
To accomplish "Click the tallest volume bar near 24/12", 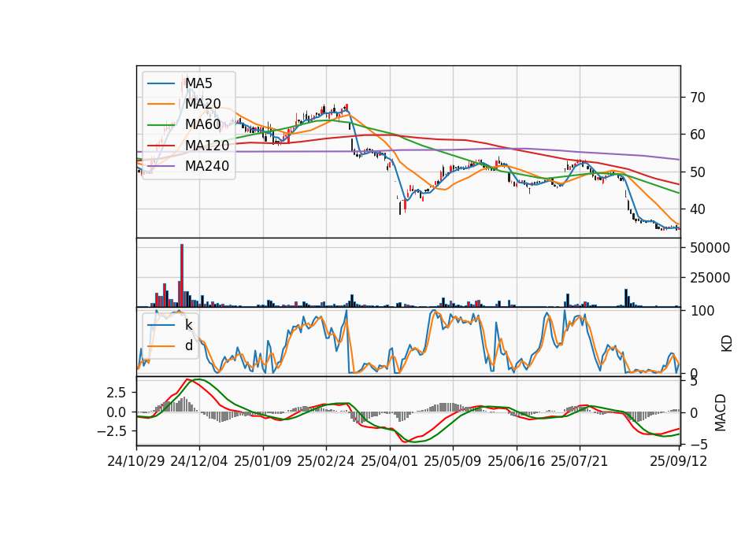I will click(x=182, y=275).
